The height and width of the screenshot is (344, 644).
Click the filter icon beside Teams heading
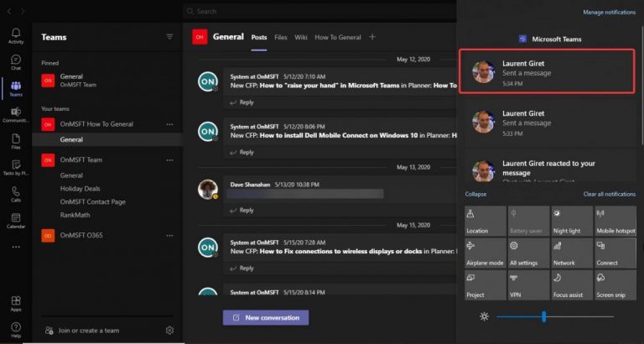pyautogui.click(x=169, y=37)
